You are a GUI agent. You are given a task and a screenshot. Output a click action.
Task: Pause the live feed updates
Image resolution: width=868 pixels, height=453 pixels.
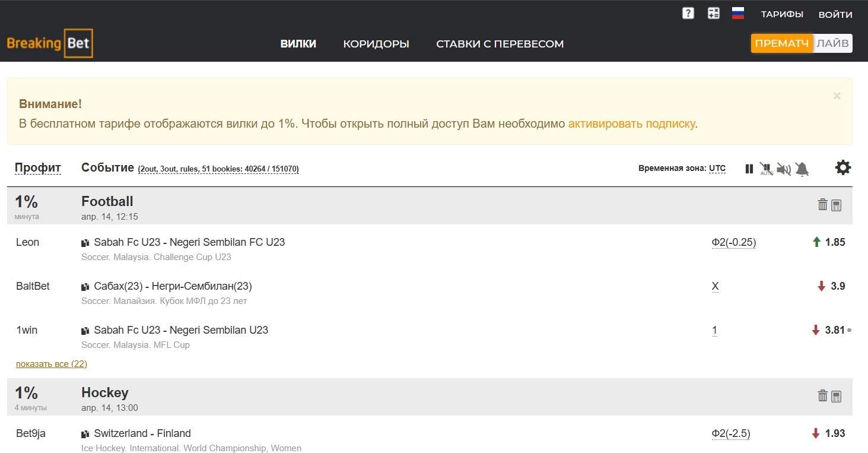[x=749, y=169]
